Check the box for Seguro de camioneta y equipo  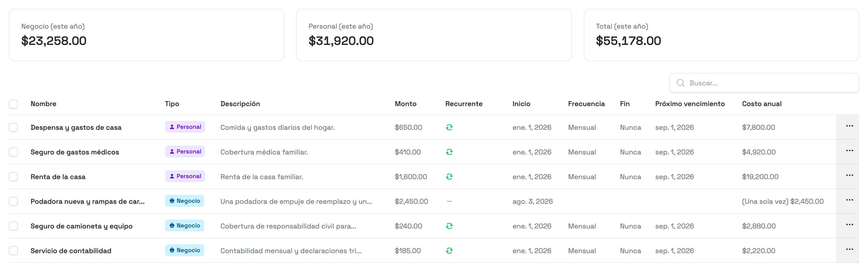14,226
